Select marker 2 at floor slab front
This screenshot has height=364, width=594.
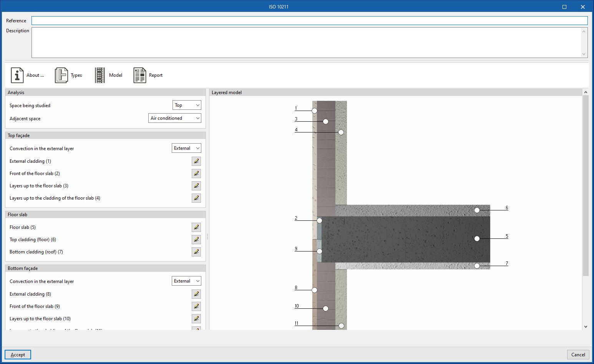[319, 220]
